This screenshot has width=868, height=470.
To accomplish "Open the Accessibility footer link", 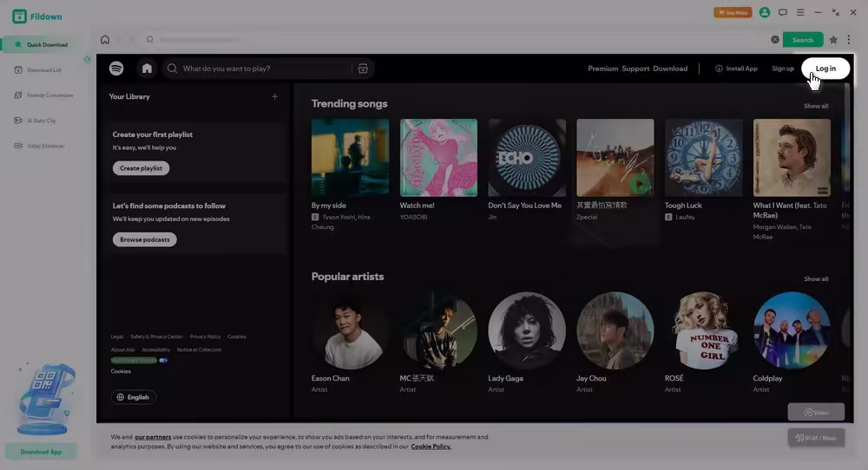I will (156, 350).
